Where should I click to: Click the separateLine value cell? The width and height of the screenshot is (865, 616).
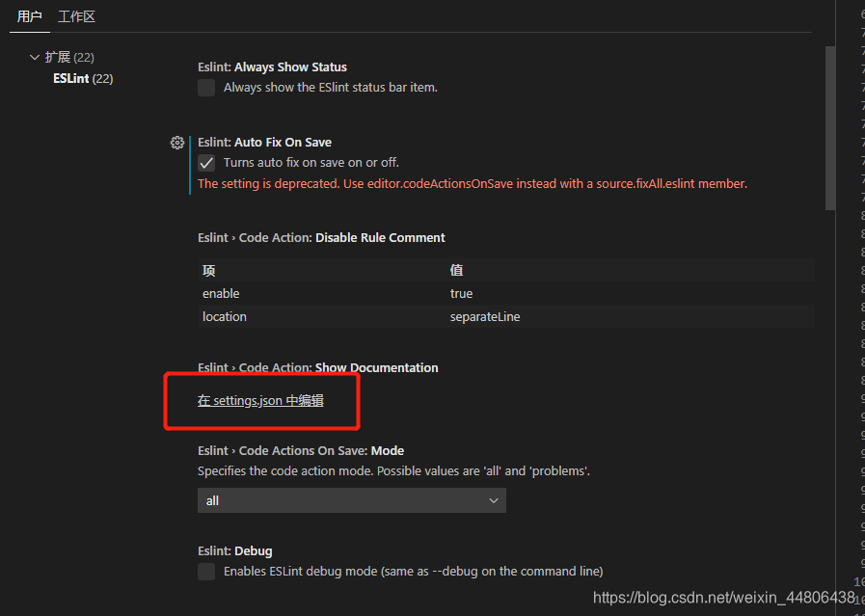pyautogui.click(x=485, y=317)
